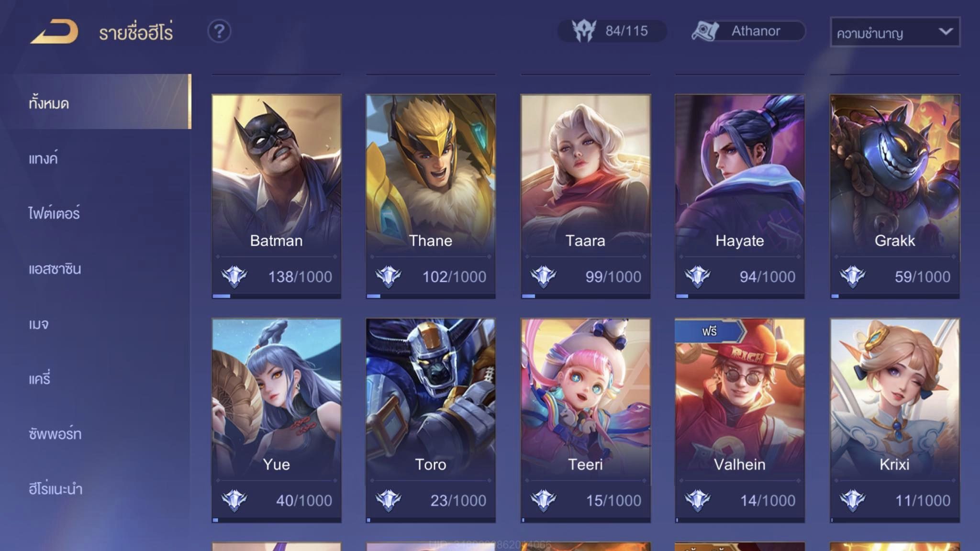Open the question mark help icon

click(219, 31)
